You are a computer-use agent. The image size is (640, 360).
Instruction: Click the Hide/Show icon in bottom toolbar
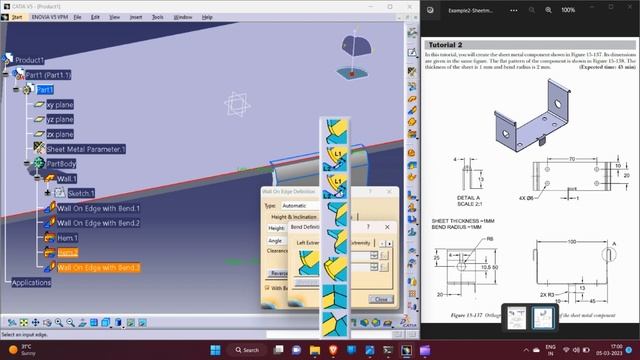[131, 323]
